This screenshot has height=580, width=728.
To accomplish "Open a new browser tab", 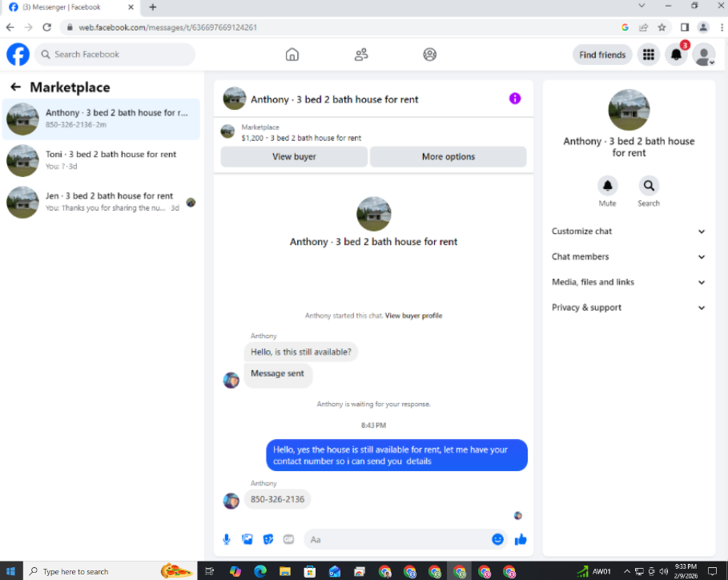I will click(153, 7).
